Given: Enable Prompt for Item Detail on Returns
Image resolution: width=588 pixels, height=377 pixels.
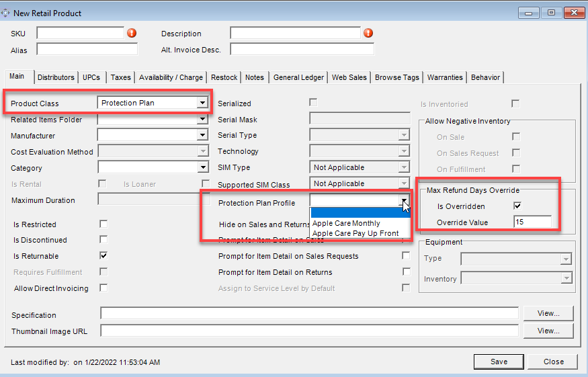Looking at the screenshot, I should 406,271.
